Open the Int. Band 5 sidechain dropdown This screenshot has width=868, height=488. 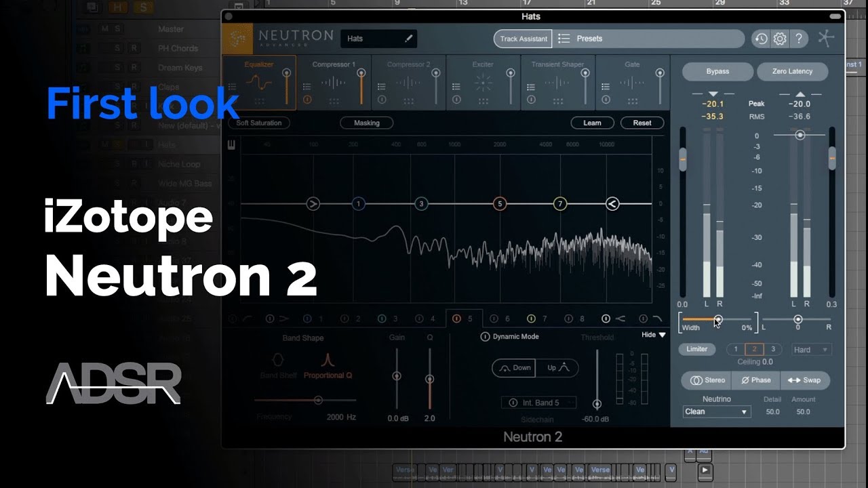539,403
